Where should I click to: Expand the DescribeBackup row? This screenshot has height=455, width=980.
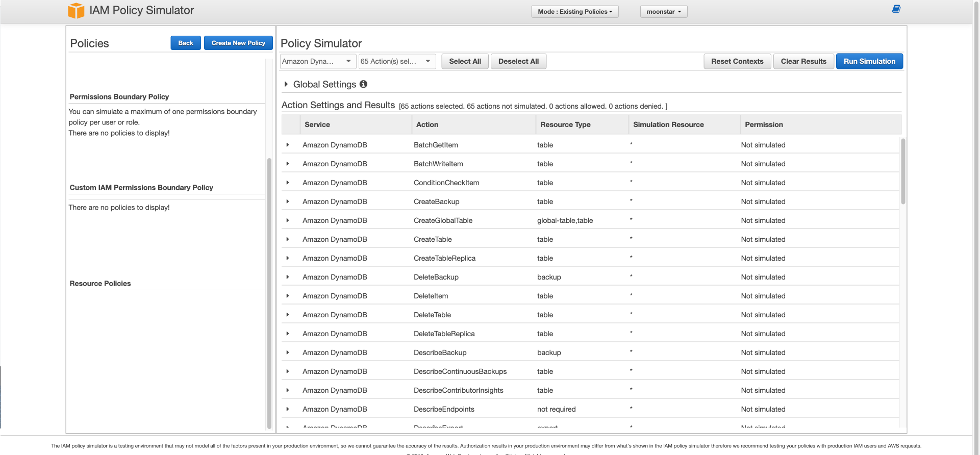(288, 352)
